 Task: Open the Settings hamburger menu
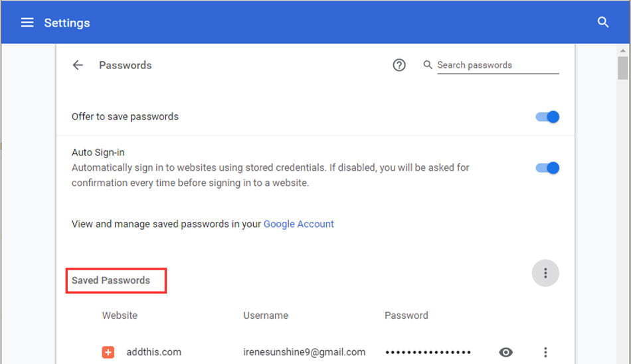pyautogui.click(x=27, y=23)
